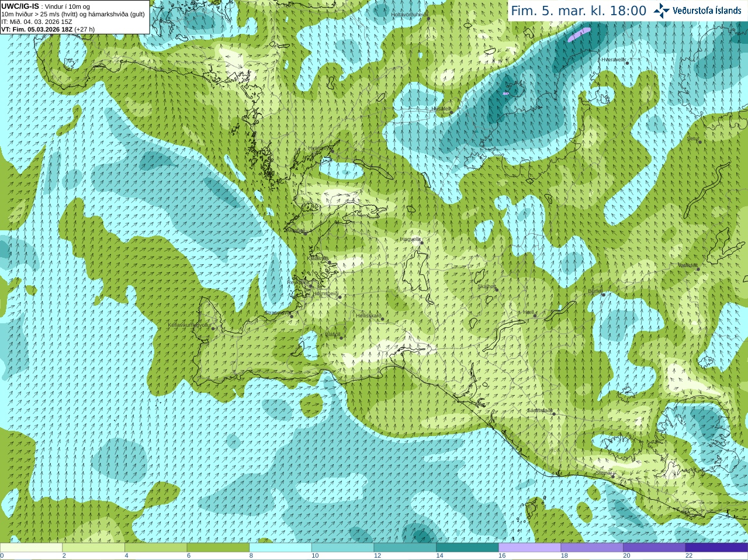This screenshot has height=560, width=748.
Task: Select the Hveravellir station label
Action: 614,60
